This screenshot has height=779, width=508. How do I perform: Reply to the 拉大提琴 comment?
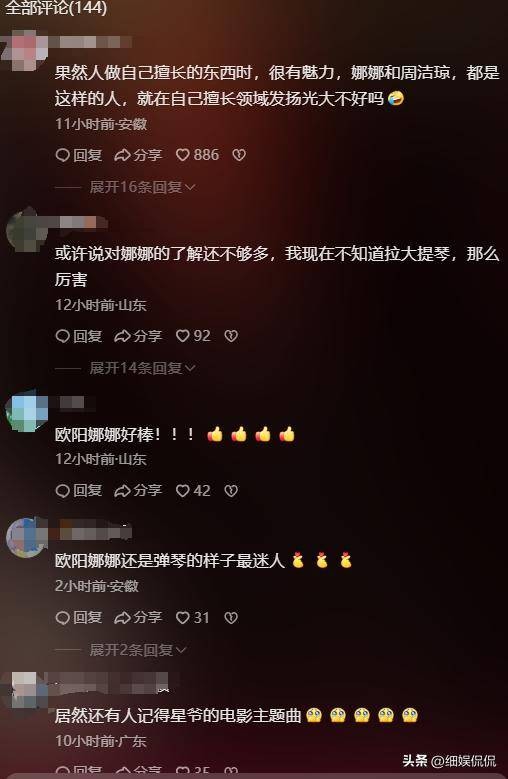78,336
